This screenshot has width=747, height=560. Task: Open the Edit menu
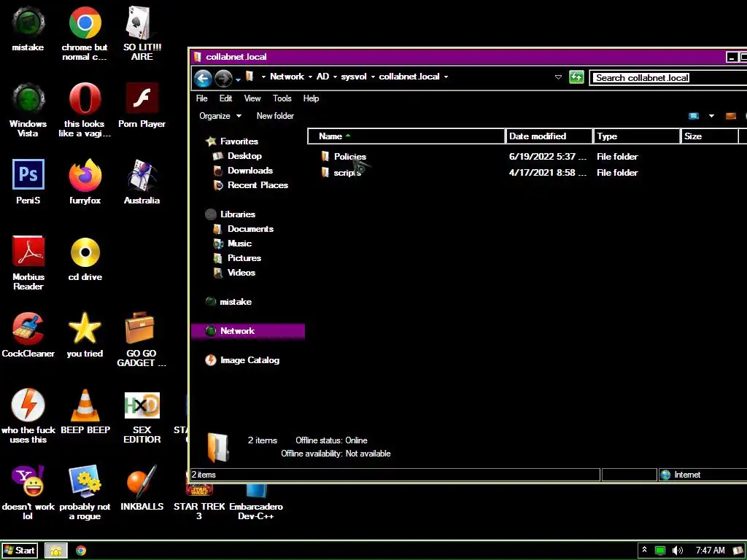(x=226, y=98)
